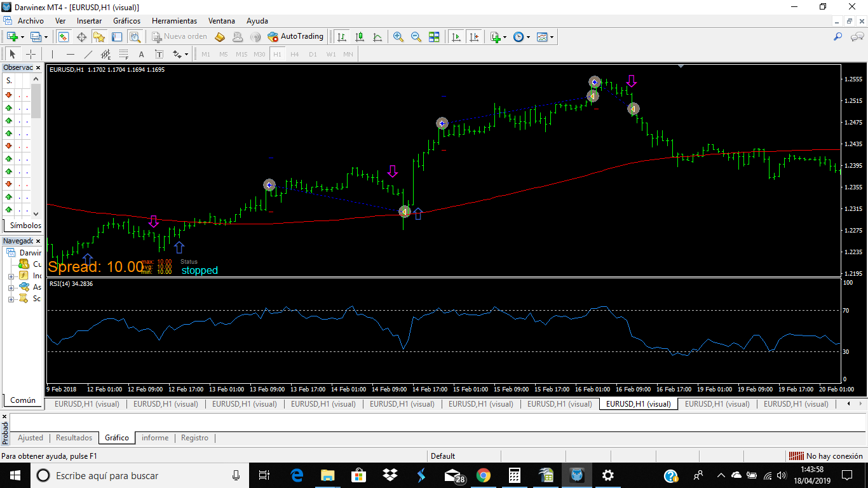Open the Archivo menu

pyautogui.click(x=31, y=21)
